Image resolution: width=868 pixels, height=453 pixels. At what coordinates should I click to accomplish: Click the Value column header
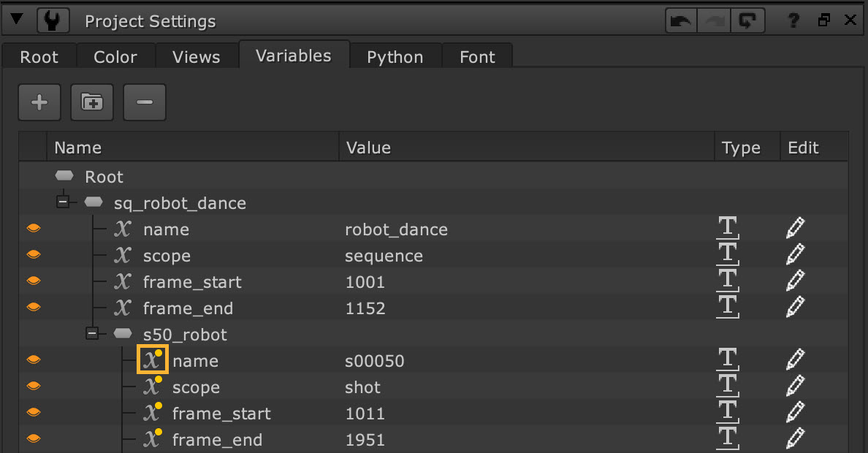coord(368,148)
